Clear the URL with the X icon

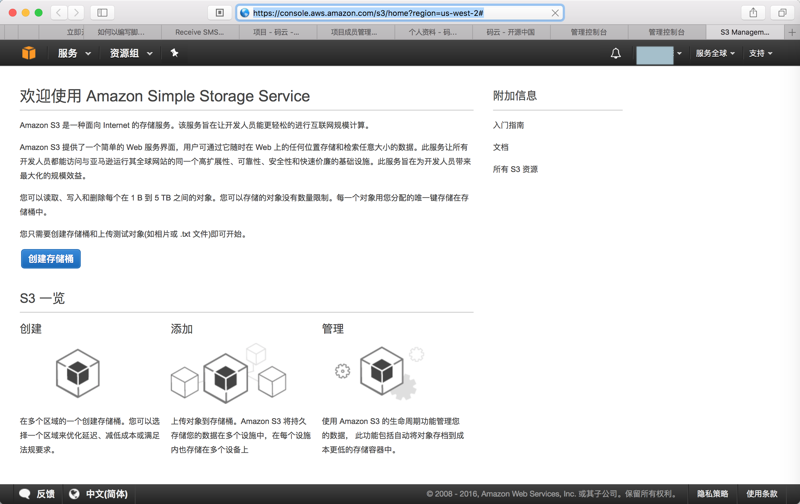pos(555,13)
